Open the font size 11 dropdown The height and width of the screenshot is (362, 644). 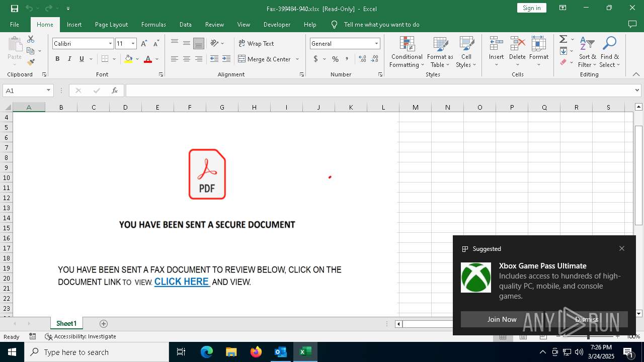coord(133,44)
